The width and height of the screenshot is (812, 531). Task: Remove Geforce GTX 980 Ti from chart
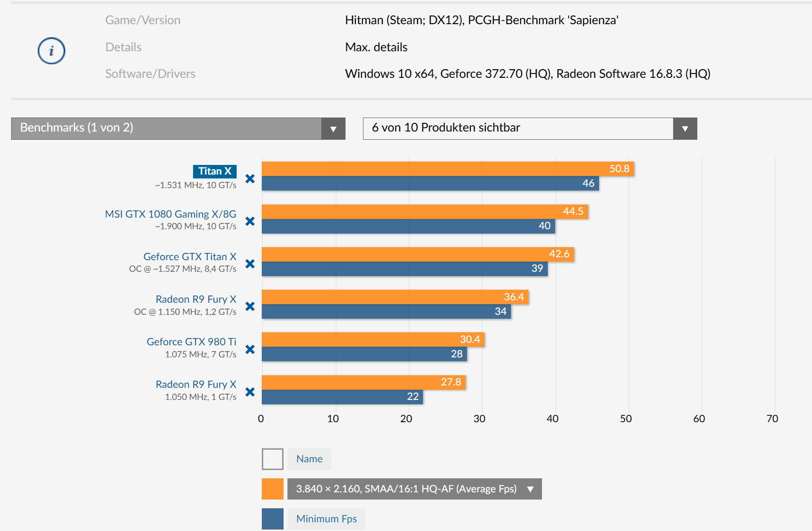click(250, 349)
